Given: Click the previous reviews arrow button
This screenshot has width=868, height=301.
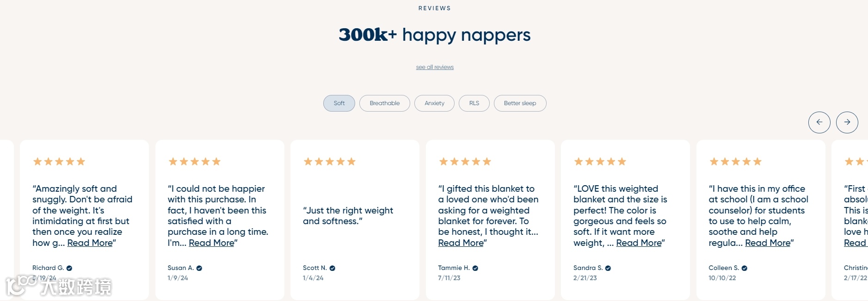Looking at the screenshot, I should tap(819, 122).
